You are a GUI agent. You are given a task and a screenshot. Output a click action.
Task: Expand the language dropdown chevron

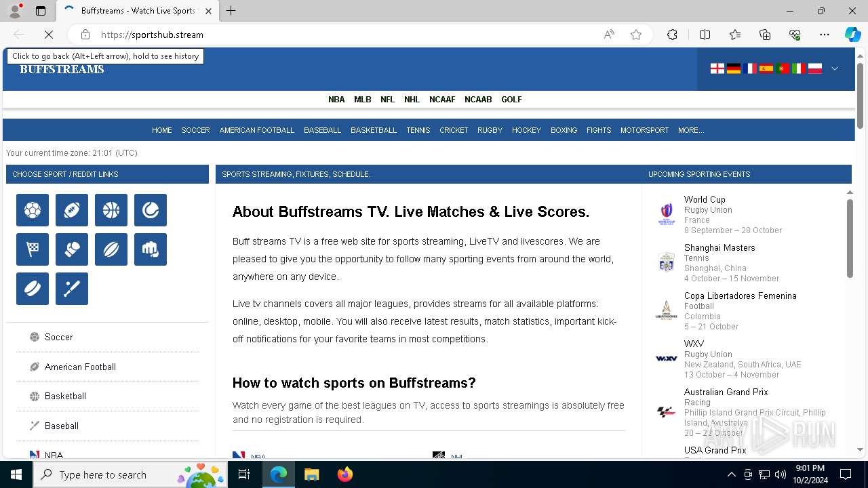[x=835, y=68]
